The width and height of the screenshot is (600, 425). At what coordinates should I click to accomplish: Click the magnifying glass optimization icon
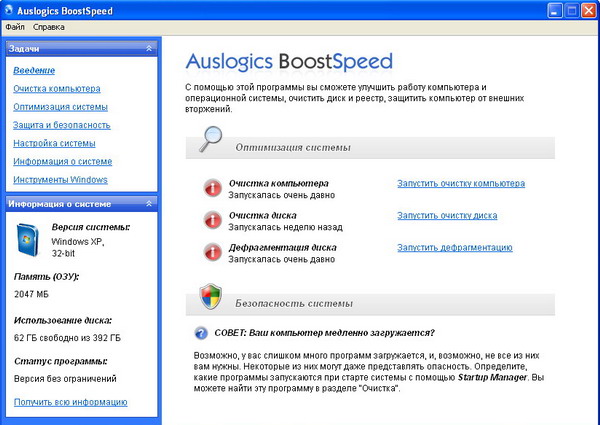tap(210, 139)
